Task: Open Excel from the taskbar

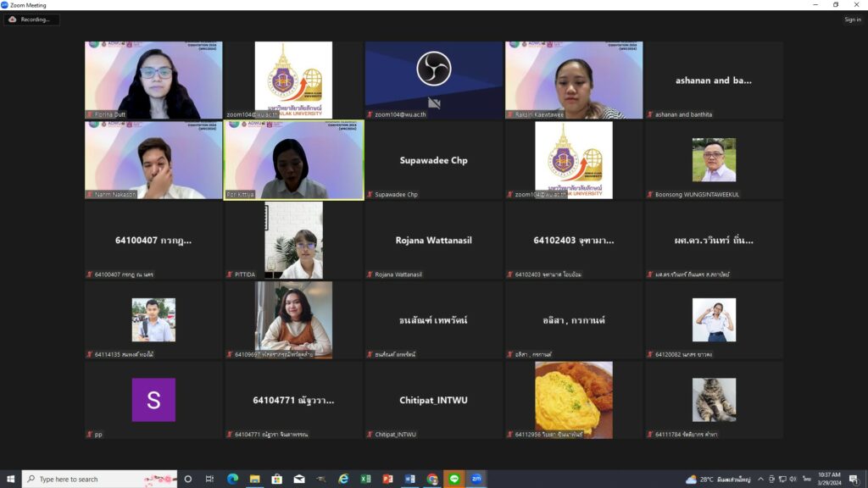Action: (x=366, y=479)
